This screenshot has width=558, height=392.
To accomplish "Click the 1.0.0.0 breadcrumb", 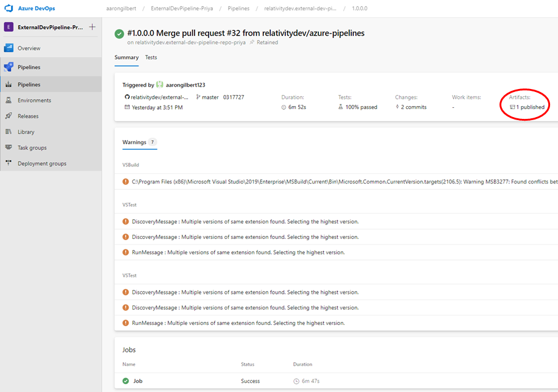I will click(359, 8).
